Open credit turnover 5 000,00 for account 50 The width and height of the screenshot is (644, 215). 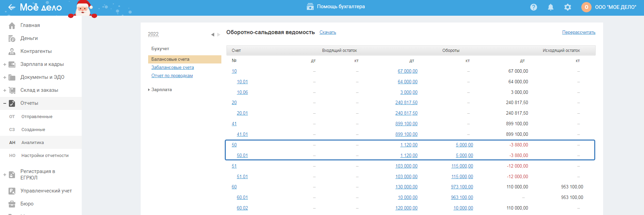pos(465,145)
